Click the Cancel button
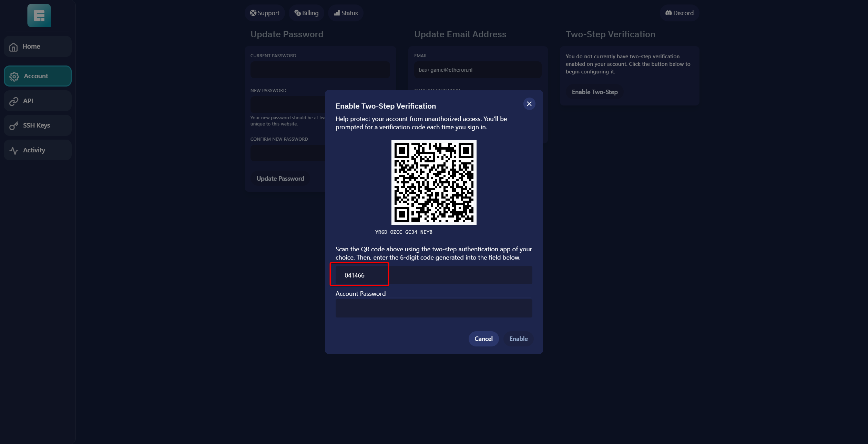868x444 pixels. pos(483,339)
